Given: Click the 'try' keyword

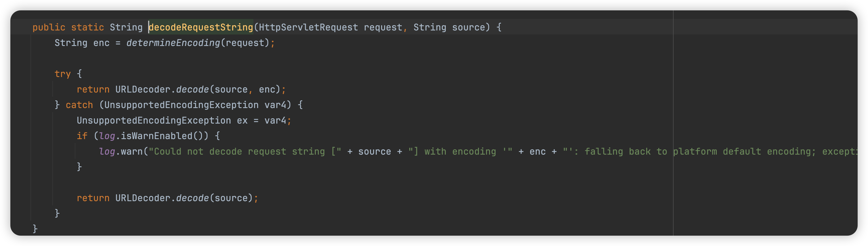Looking at the screenshot, I should (63, 74).
